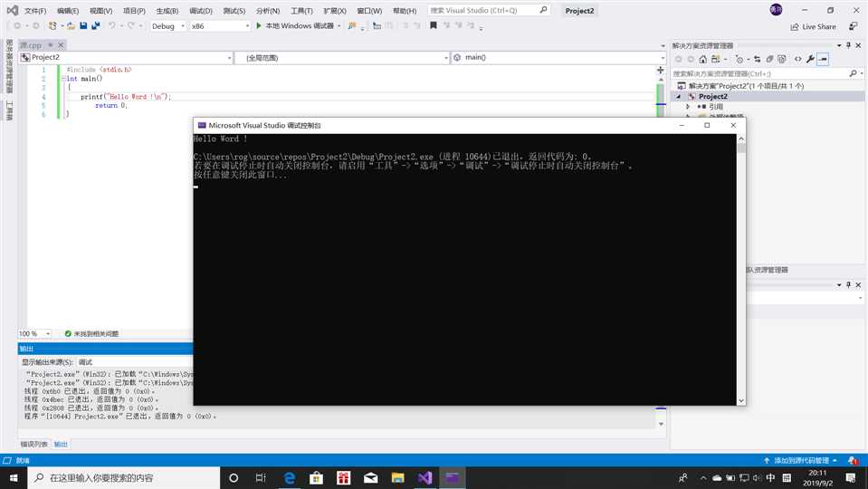868x489 pixels.
Task: Open the notifications icon in status bar
Action: (x=853, y=460)
